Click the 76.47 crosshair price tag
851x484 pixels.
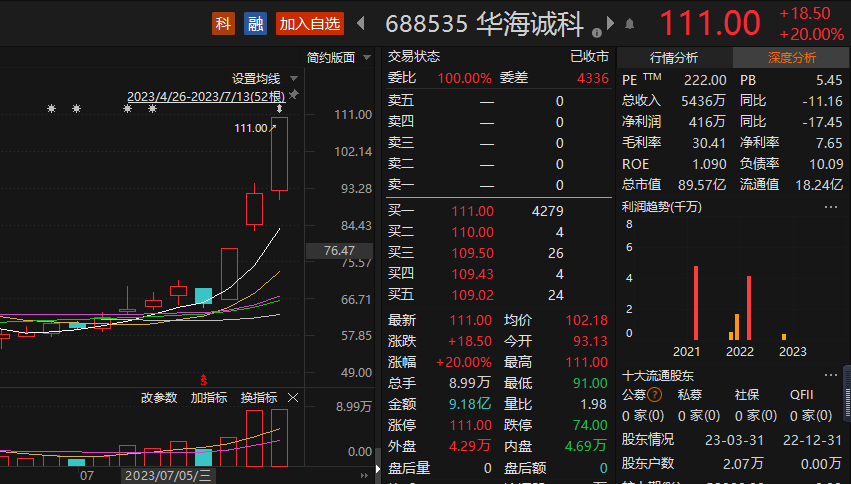point(339,251)
